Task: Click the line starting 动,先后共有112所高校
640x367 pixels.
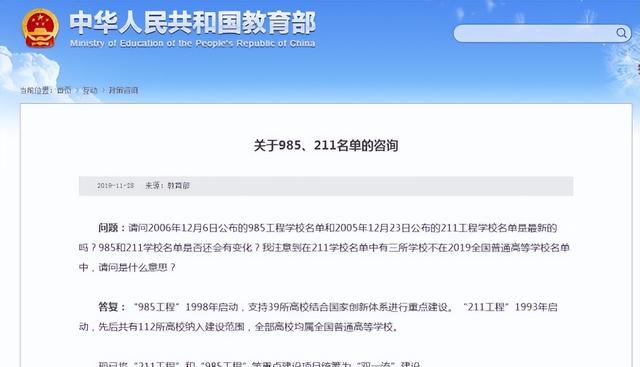Action: coord(239,327)
